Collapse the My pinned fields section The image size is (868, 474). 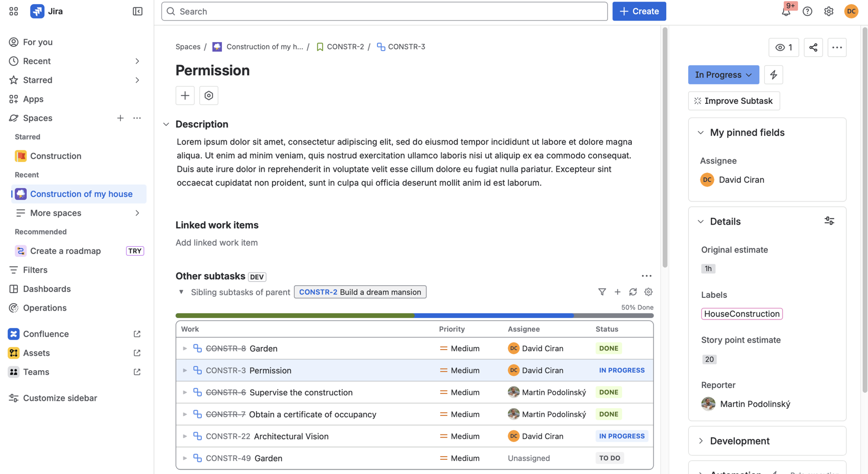tap(700, 133)
